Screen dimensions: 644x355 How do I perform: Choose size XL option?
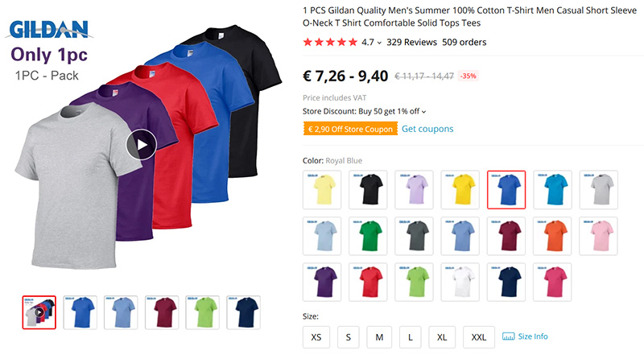coord(442,337)
